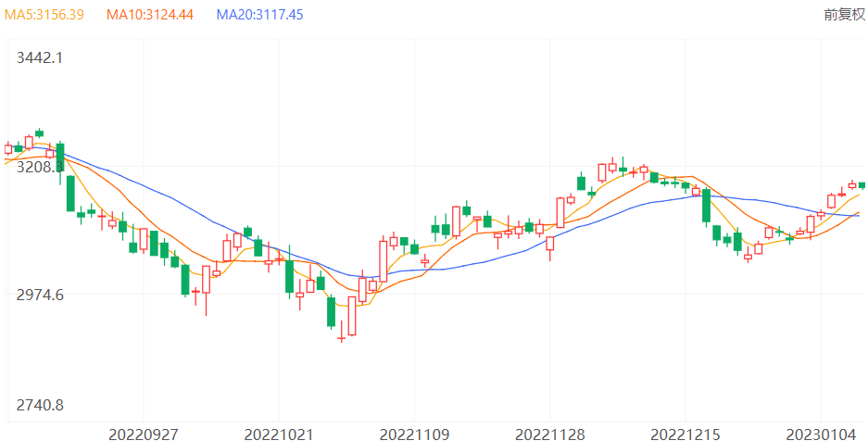Open the 前复权 adjustment option
Image resolution: width=868 pixels, height=441 pixels.
[844, 15]
